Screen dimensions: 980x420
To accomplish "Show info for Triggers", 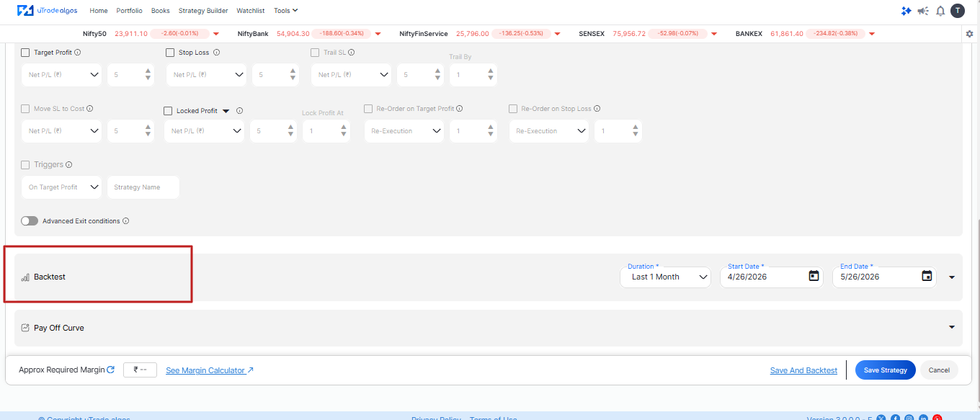I will (x=69, y=165).
